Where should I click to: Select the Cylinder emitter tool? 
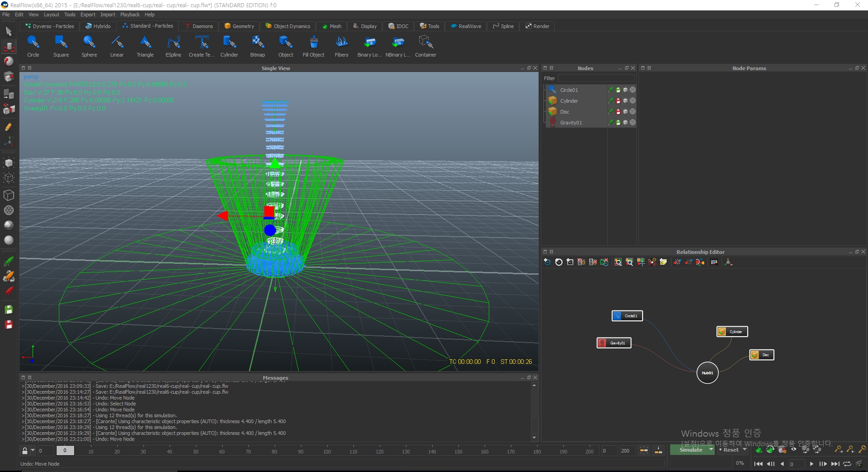(229, 47)
